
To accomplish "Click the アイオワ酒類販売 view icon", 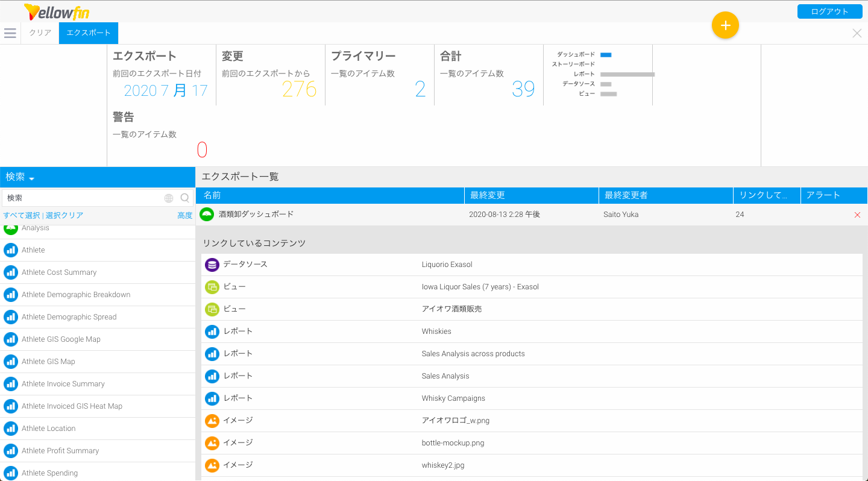I will point(212,309).
